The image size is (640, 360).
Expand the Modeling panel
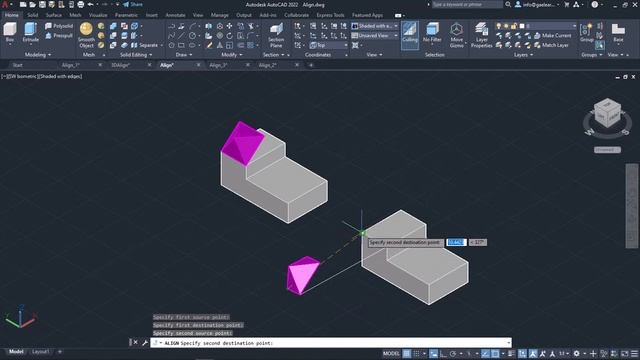[x=38, y=55]
